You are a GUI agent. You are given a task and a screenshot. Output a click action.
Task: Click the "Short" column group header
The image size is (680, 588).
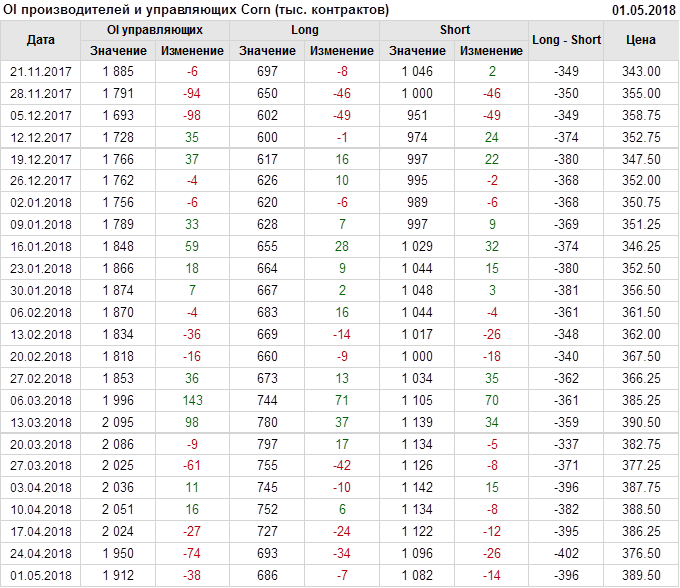455,30
